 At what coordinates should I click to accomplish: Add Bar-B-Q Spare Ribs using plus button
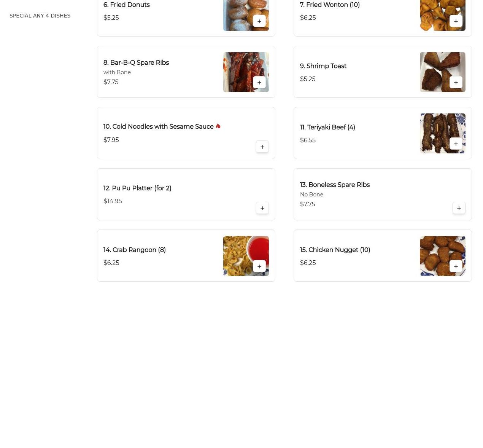point(259,83)
